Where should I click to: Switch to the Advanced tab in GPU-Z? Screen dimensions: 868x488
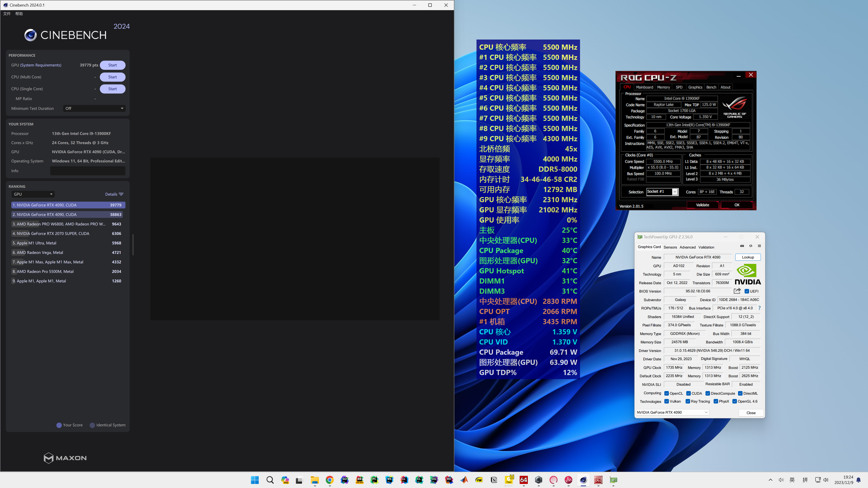(x=687, y=247)
